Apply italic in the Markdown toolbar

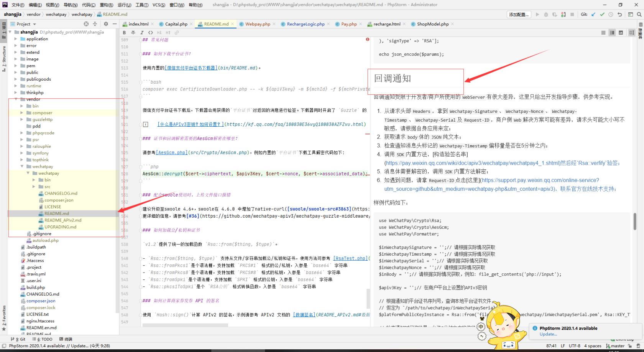(x=142, y=33)
